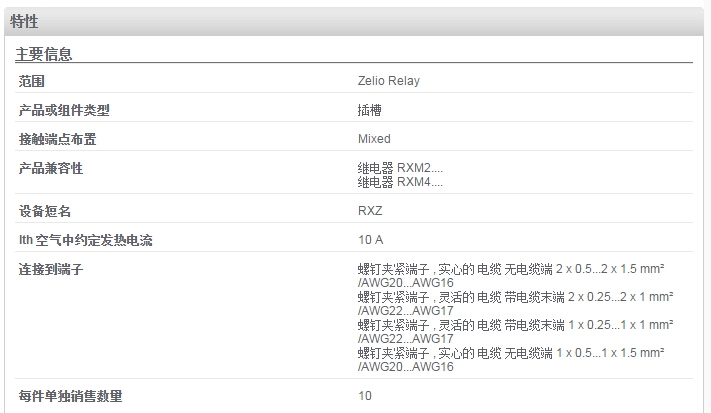Select first 2 x 0.5...2 x 1.5 mm² terminal line
This screenshot has width=711, height=413.
(x=511, y=276)
